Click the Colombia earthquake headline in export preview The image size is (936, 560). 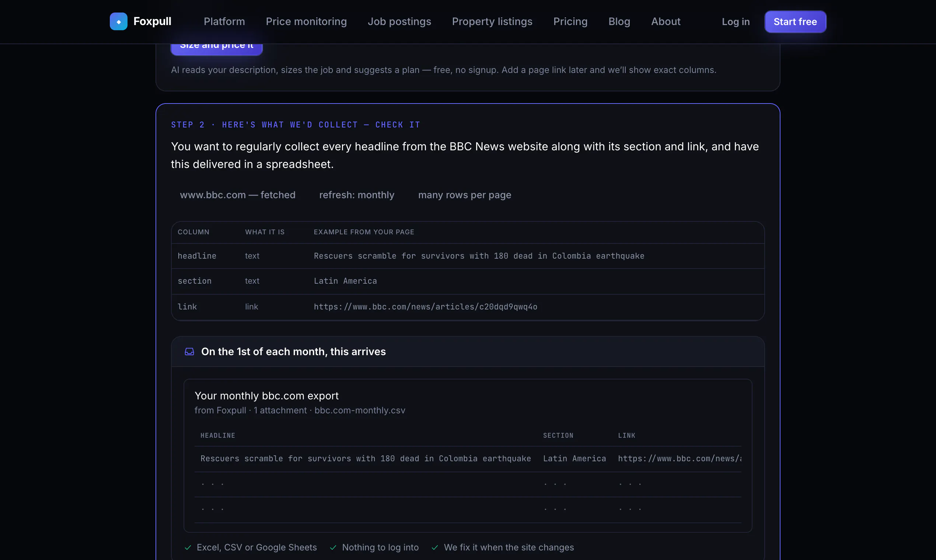click(x=366, y=458)
